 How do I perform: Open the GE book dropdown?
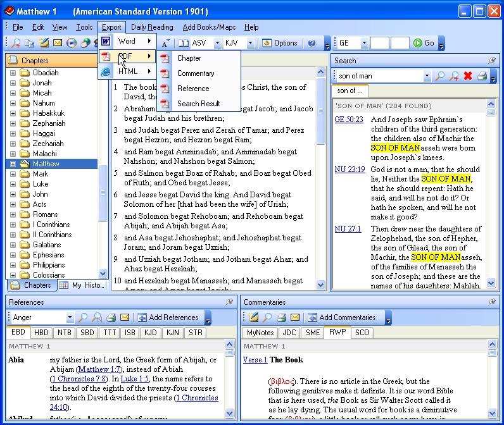click(364, 43)
